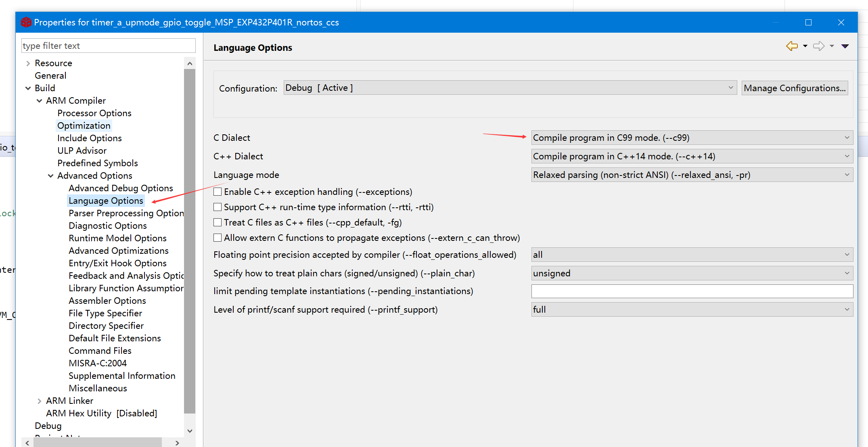Open the view menu triangle icon
This screenshot has width=868, height=447.
click(845, 46)
